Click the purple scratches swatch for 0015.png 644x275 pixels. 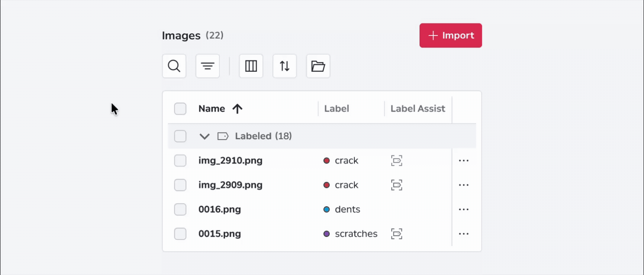pyautogui.click(x=327, y=234)
